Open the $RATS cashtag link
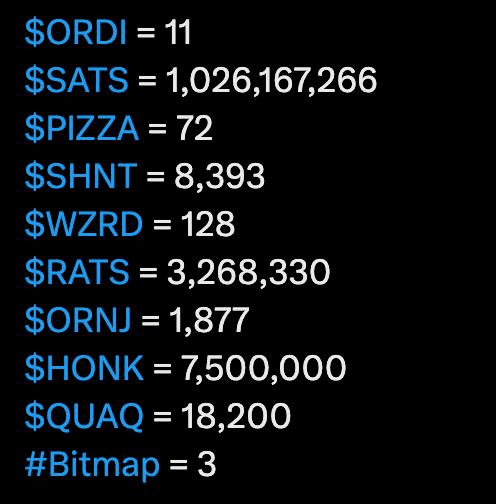This screenshot has width=496, height=504. (x=77, y=272)
